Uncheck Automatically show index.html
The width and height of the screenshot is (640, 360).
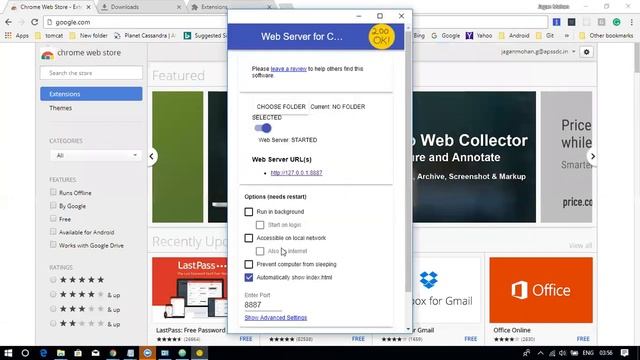click(x=249, y=278)
